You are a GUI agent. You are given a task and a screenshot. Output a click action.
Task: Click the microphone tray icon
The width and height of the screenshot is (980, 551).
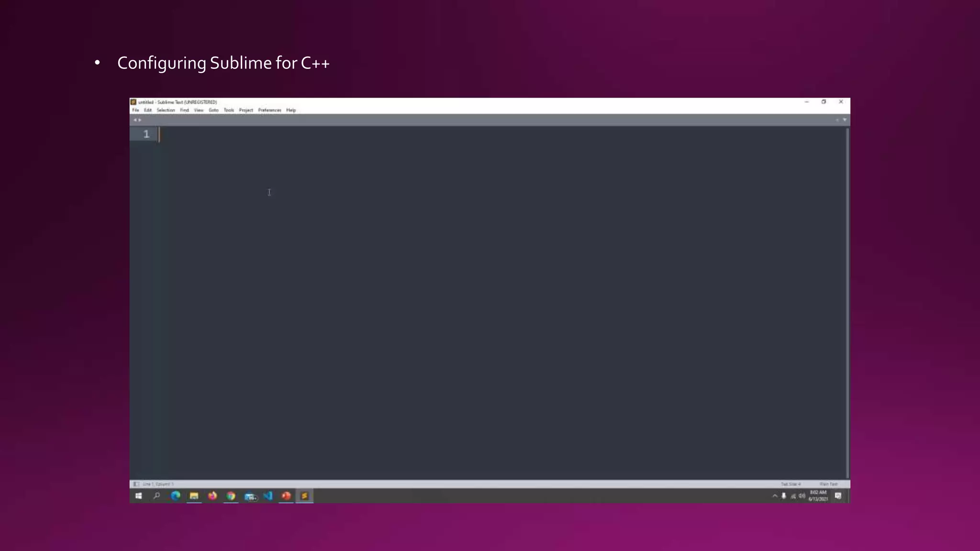tap(784, 496)
